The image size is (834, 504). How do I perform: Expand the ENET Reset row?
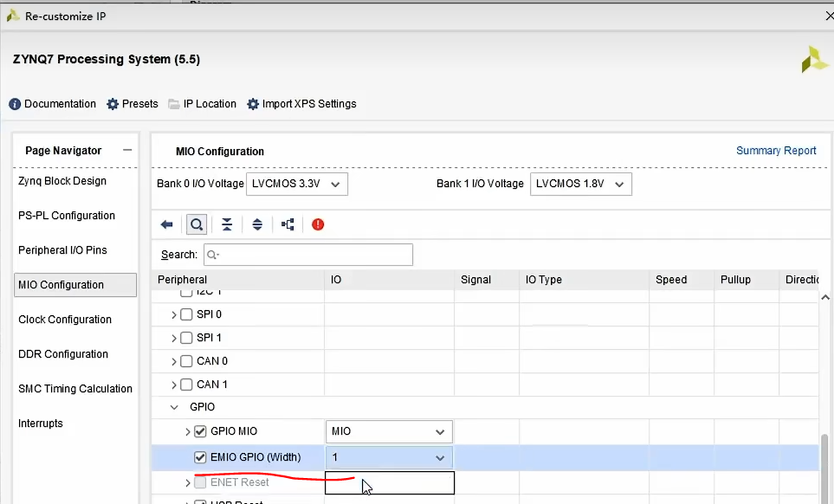[x=188, y=482]
